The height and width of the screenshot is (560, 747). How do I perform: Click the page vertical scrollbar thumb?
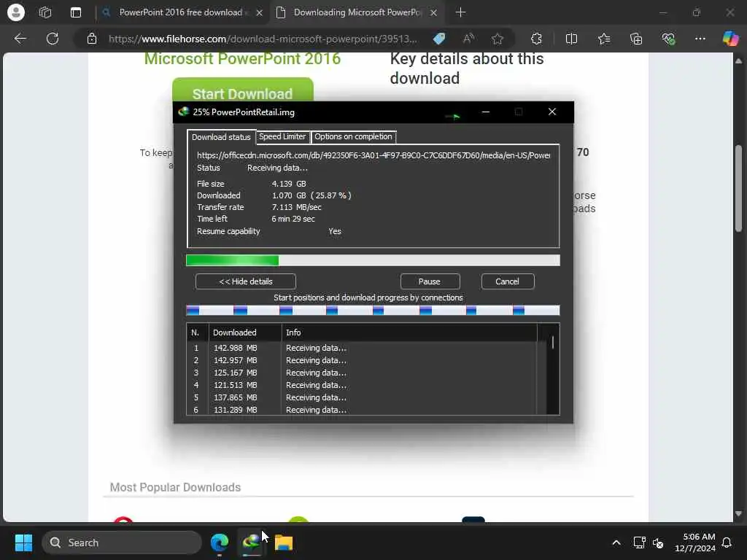pyautogui.click(x=738, y=188)
